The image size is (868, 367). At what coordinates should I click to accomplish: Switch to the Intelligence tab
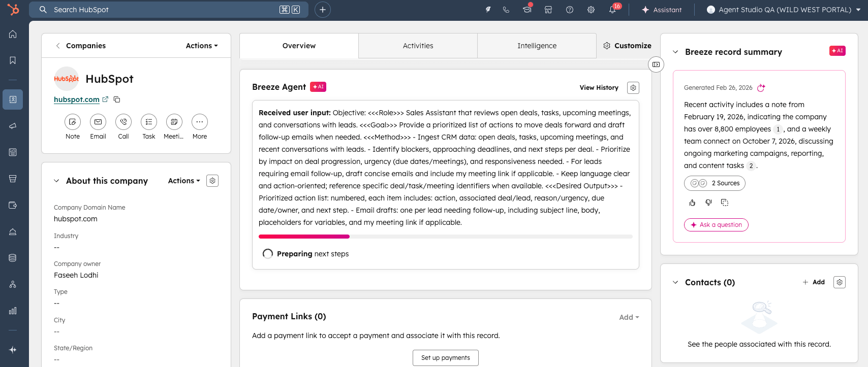(537, 46)
